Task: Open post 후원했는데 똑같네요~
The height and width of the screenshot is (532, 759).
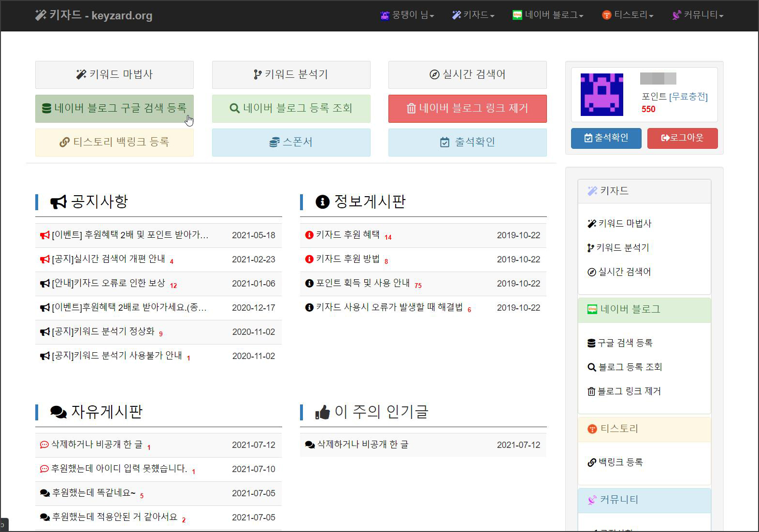Action: 94,493
